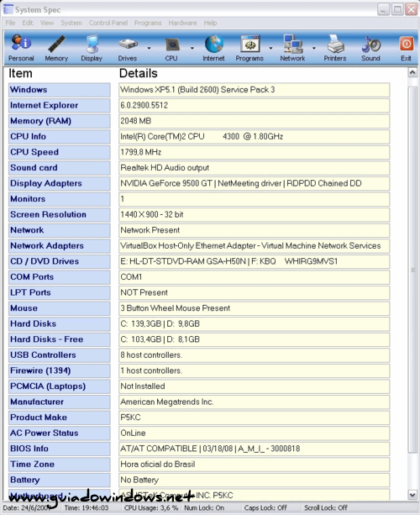This screenshot has width=420, height=515.
Task: Click the scrollbar down arrow
Action: click(x=412, y=494)
